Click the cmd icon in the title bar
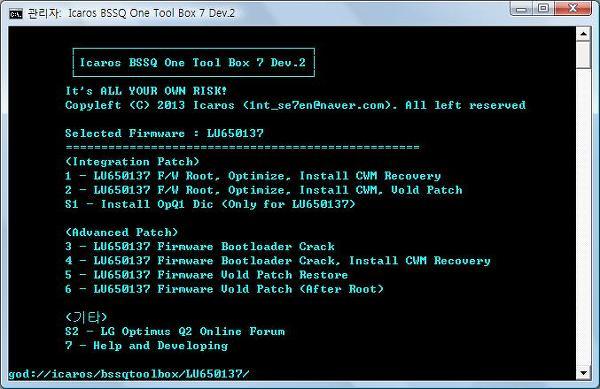This screenshot has height=389, width=600. 16,14
